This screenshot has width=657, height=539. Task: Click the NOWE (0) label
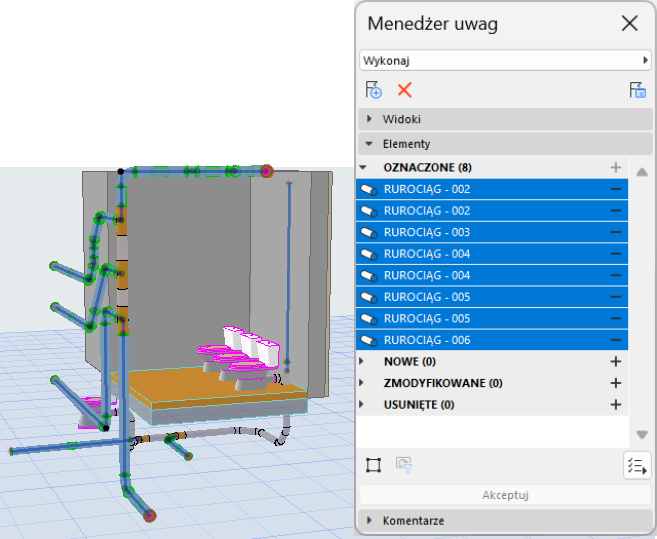pyautogui.click(x=409, y=362)
